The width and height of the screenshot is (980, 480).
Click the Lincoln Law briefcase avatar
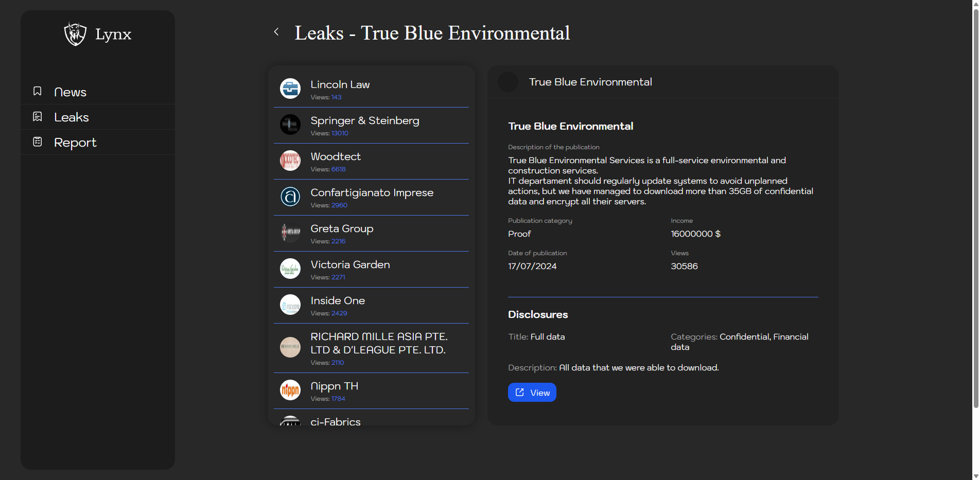[290, 88]
